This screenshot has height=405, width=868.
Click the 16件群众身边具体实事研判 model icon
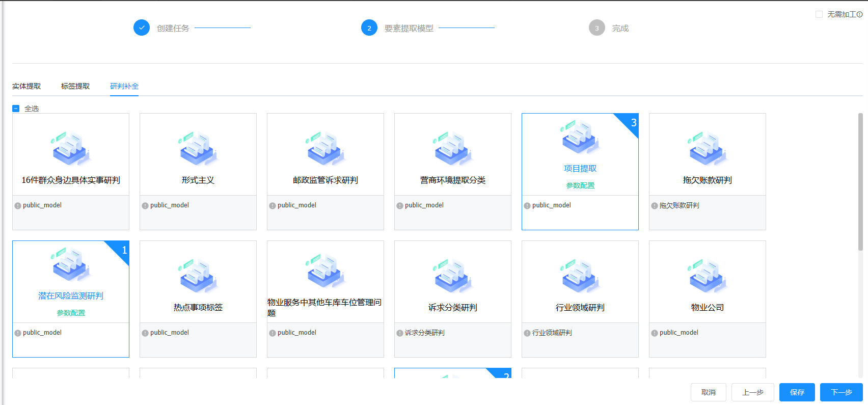click(x=71, y=148)
